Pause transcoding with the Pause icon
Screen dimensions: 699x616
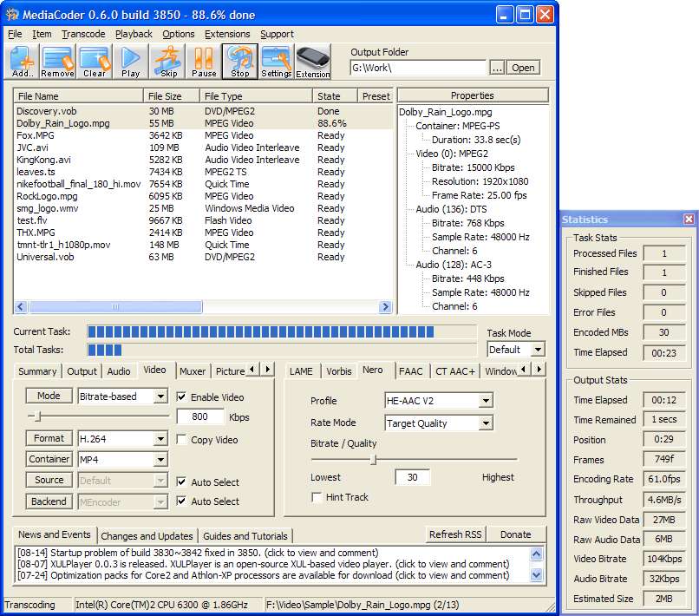point(204,62)
